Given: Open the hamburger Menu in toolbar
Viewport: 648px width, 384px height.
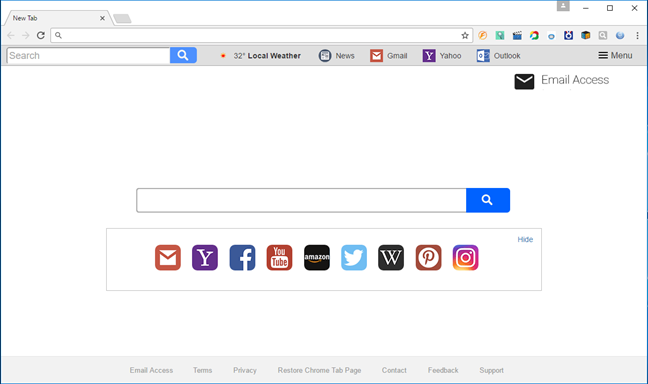Looking at the screenshot, I should (x=615, y=55).
